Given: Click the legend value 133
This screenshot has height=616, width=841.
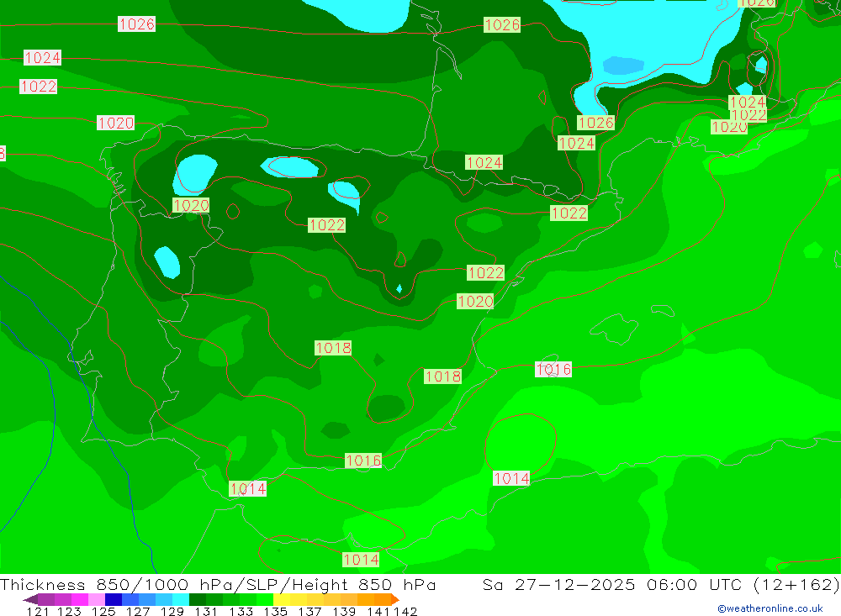Looking at the screenshot, I should [x=241, y=611].
